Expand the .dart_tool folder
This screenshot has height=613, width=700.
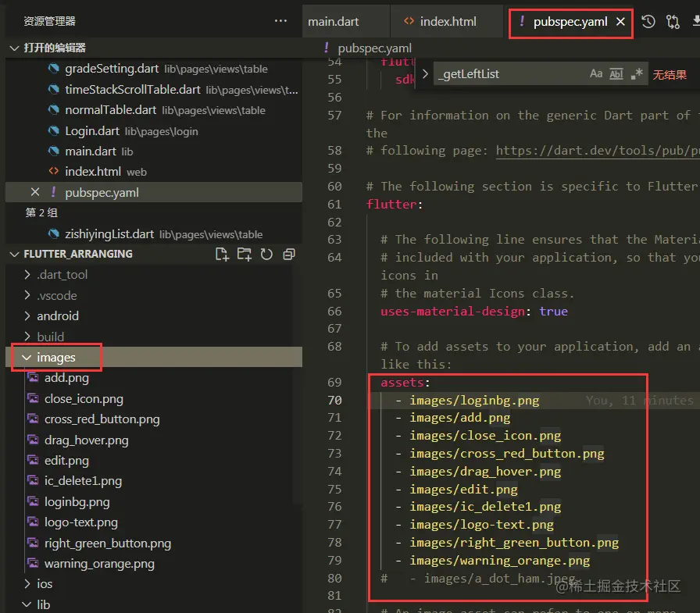coord(62,274)
